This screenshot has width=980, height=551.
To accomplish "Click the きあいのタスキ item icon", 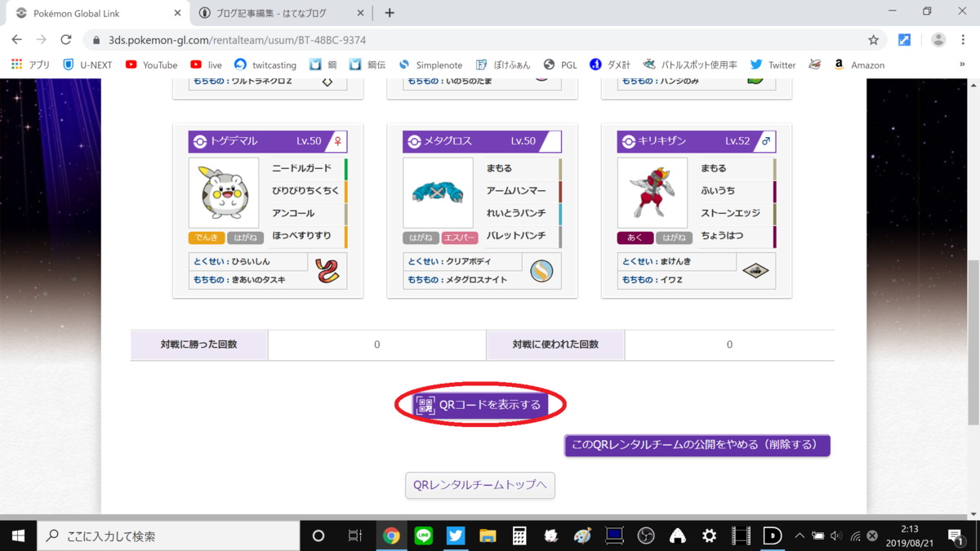I will coord(327,271).
